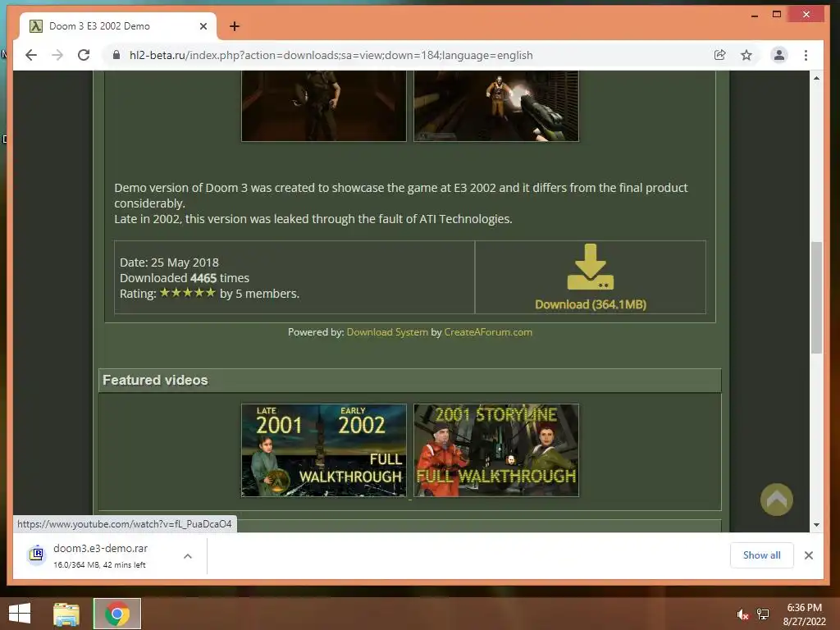
Task: Reload the page with the refresh icon
Action: (x=84, y=55)
